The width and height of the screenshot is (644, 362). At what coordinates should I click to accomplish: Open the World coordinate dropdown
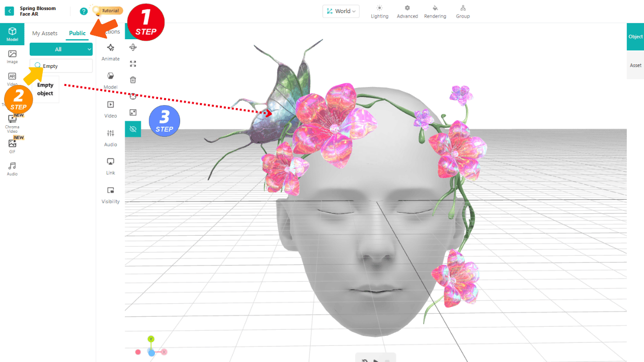pos(341,11)
